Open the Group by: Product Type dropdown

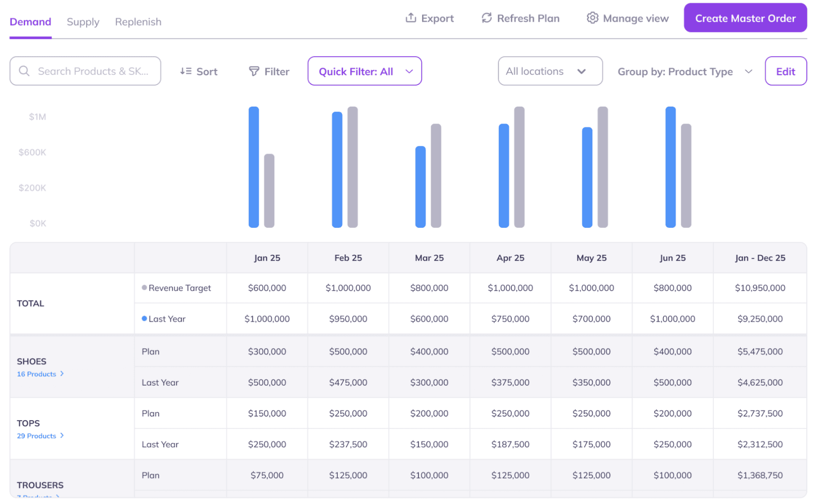click(x=685, y=71)
